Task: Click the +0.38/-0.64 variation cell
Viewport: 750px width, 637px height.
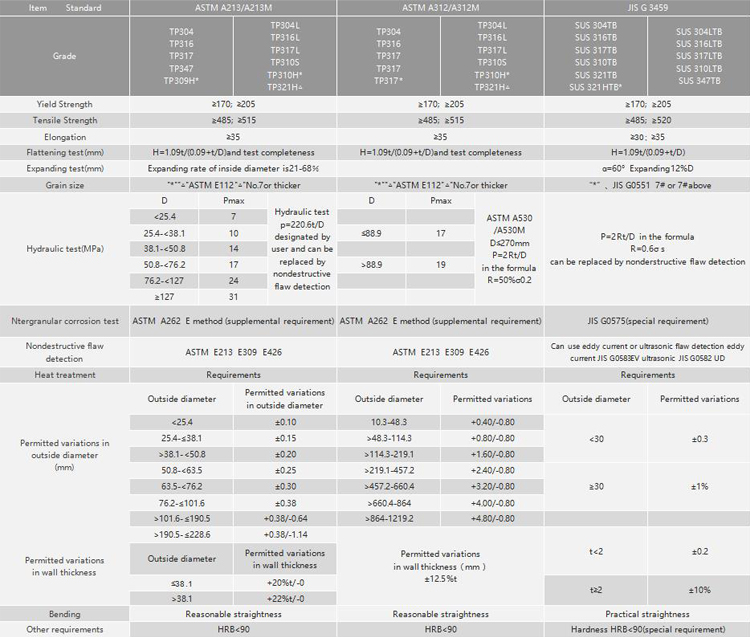Action: [x=285, y=519]
